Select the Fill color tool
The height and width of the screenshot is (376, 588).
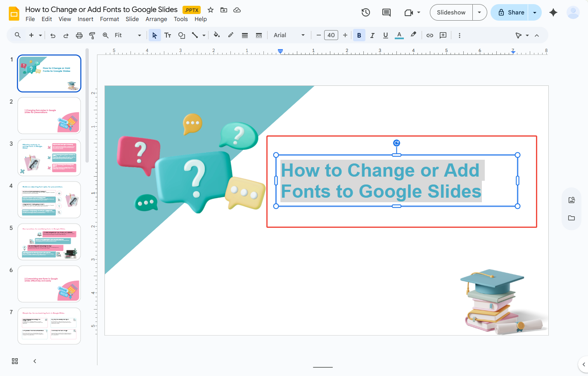click(x=216, y=35)
